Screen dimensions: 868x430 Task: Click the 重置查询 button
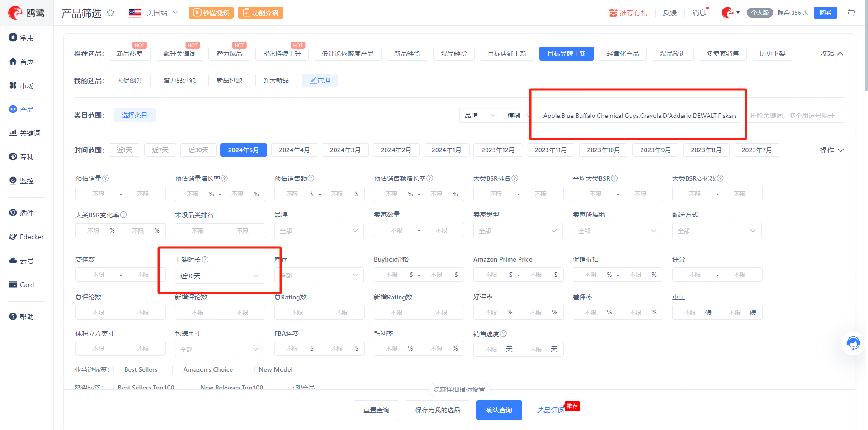376,410
